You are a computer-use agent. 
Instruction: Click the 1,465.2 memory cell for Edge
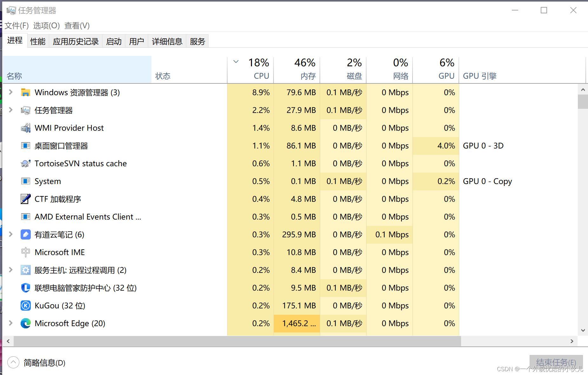[297, 323]
